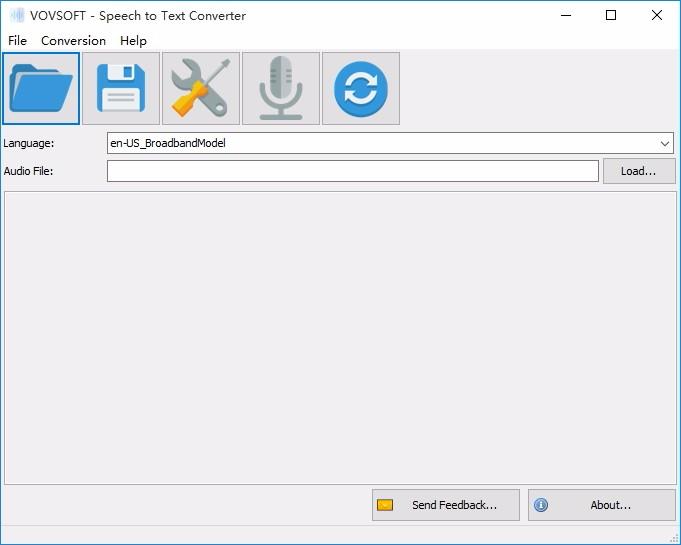Screen dimensions: 681x545
Task: Start conversion with the blue refresh icon
Action: click(360, 89)
